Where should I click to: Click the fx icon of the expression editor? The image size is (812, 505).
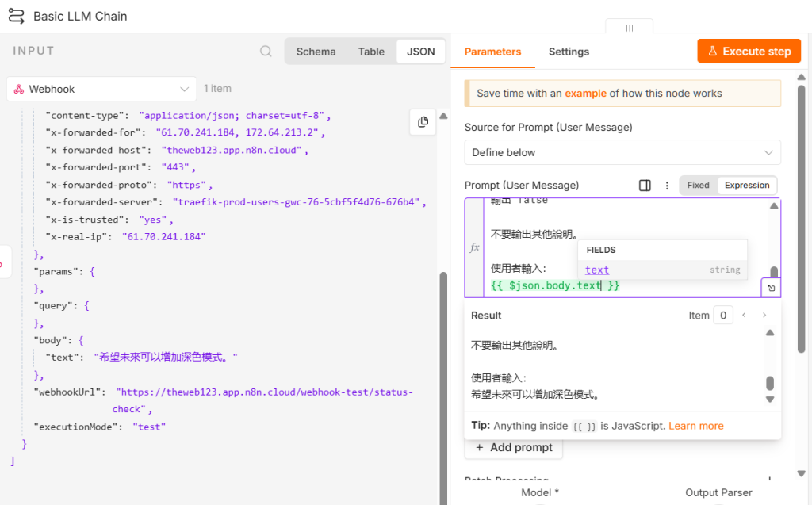(x=474, y=247)
